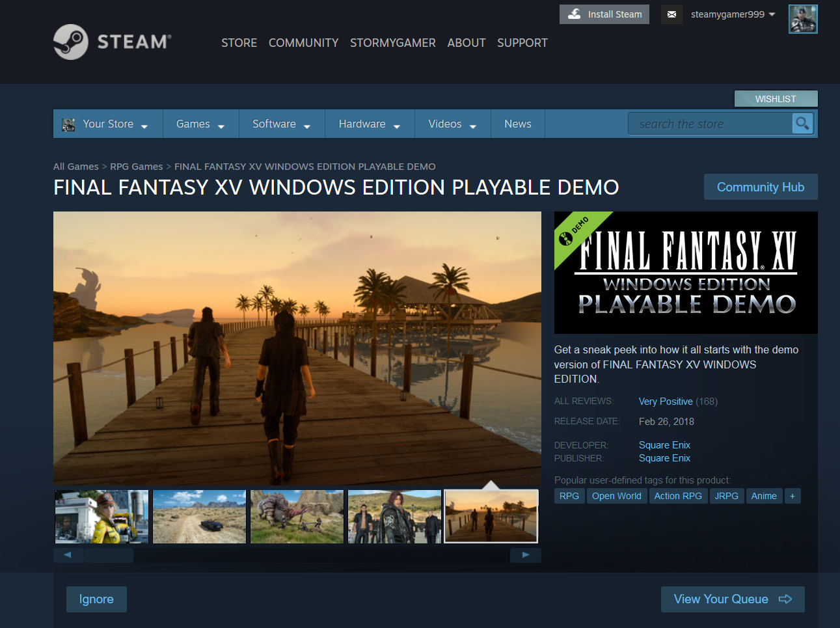This screenshot has width=840, height=628.
Task: Click the magnifying glass search icon
Action: click(802, 124)
